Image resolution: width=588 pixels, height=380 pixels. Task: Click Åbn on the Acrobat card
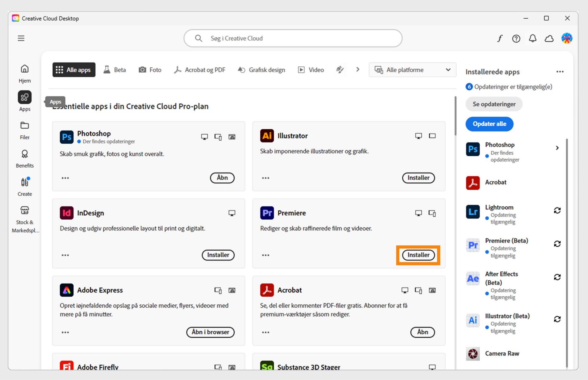423,332
